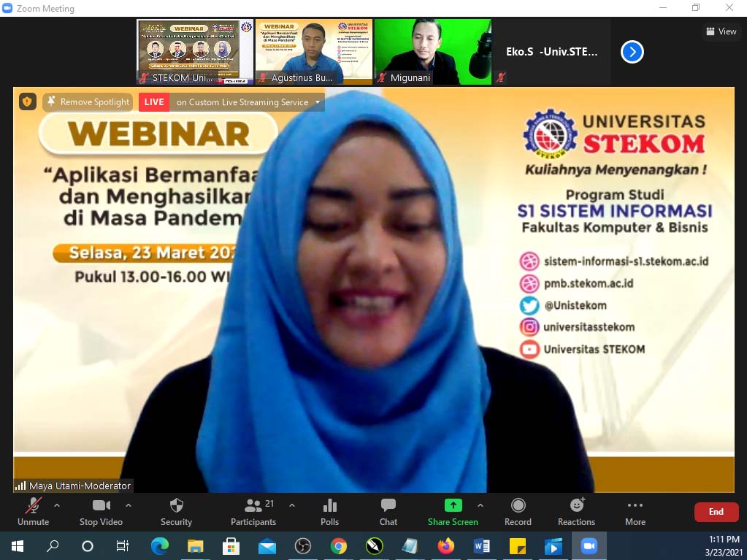The image size is (747, 560).
Task: Open the Custom Live Streaming Service dropdown
Action: pos(248,102)
